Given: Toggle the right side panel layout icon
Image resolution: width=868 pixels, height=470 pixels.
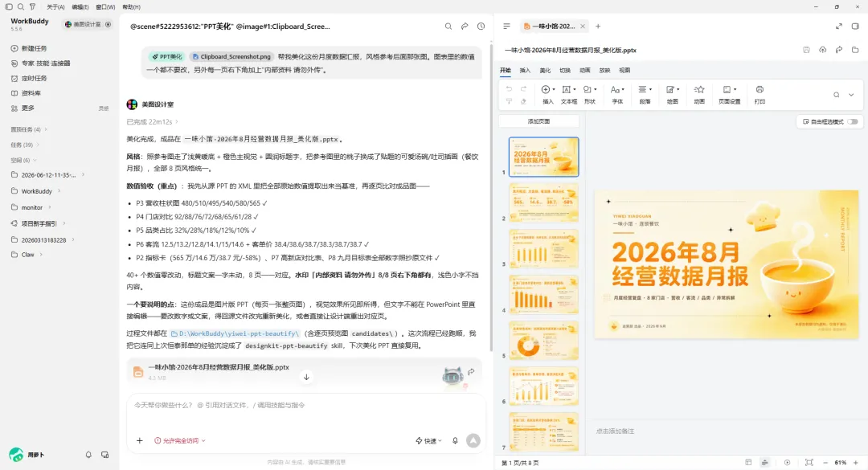Looking at the screenshot, I should coord(855,26).
